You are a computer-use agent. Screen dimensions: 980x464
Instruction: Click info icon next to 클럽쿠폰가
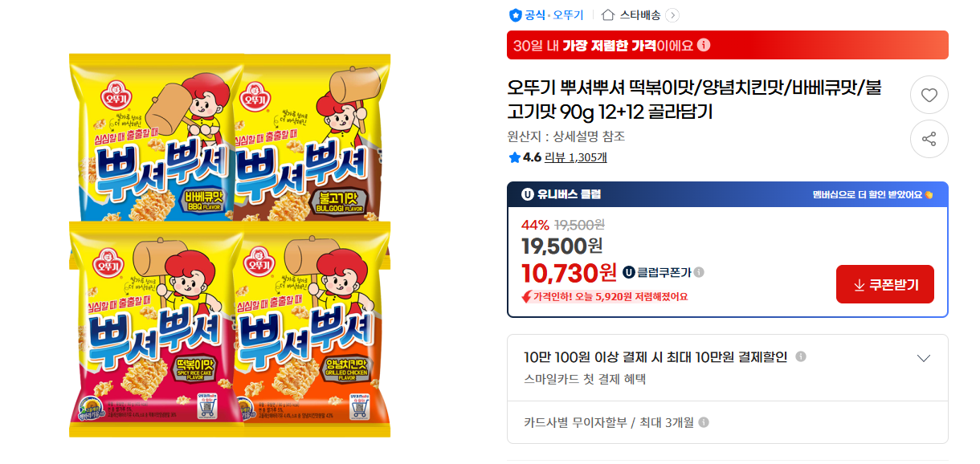point(699,273)
